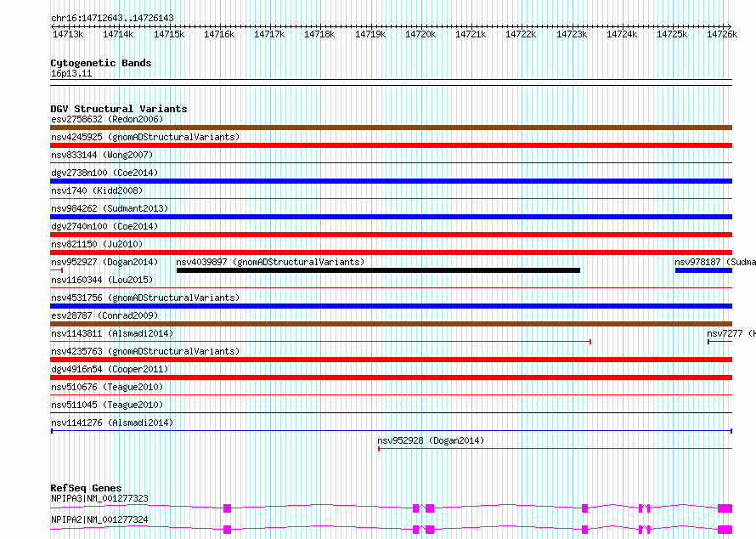The width and height of the screenshot is (756, 539).
Task: Open nsv1740 (Kidd2008) variant label
Action: point(97,190)
